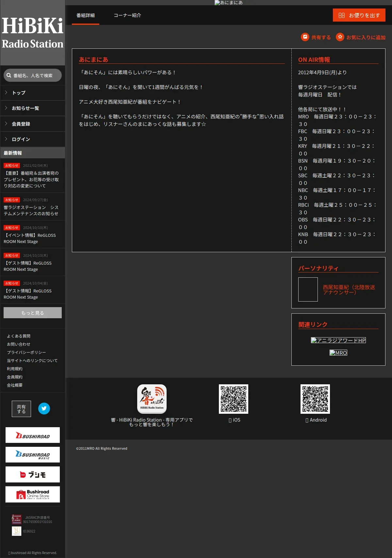This screenshot has width=392, height=558.
Task: Click 共有する link text near top
Action: click(x=321, y=37)
